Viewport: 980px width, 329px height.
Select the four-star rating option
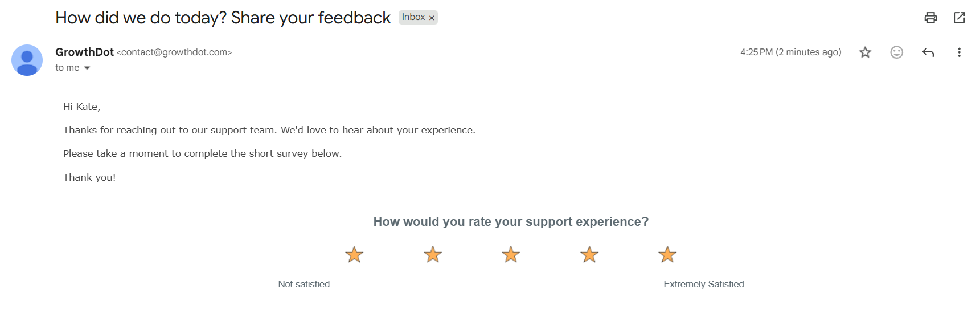[589, 254]
